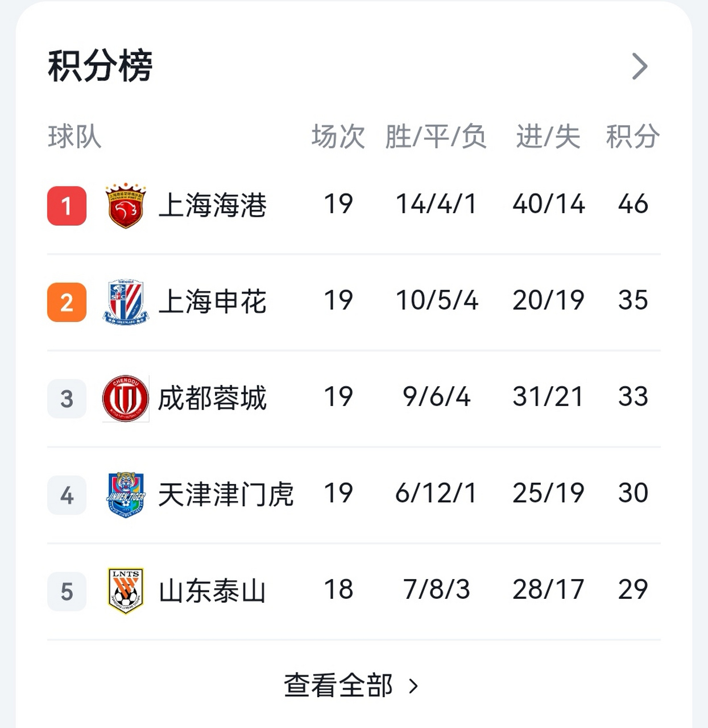Click the orange rank 2 badge
This screenshot has width=708, height=728.
point(67,302)
